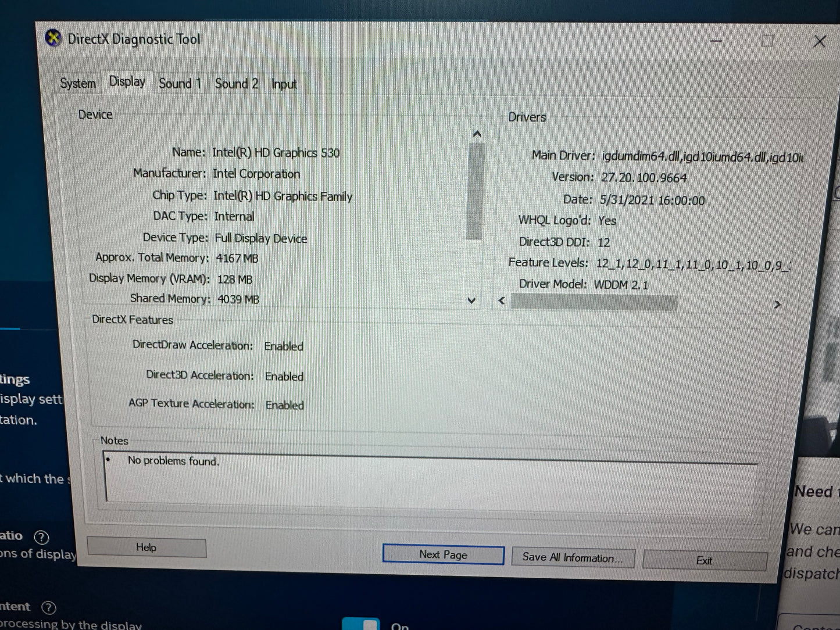The width and height of the screenshot is (840, 630).
Task: Click Save All Information
Action: point(572,557)
